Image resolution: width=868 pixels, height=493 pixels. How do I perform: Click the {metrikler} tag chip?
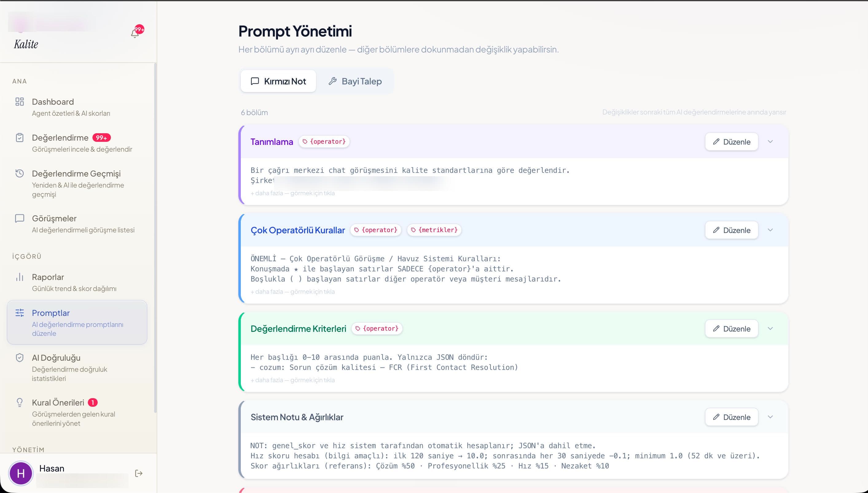pos(434,230)
